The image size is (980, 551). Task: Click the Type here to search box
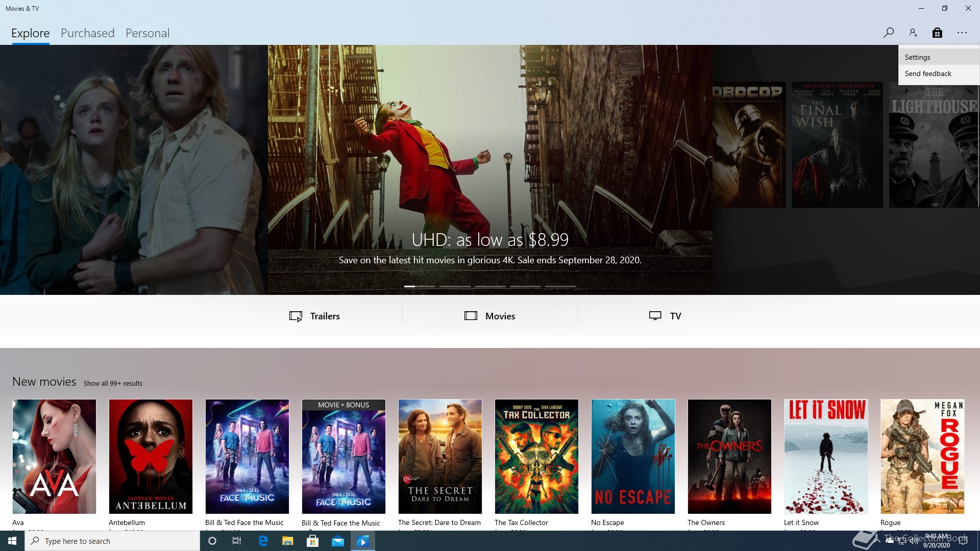[x=112, y=541]
